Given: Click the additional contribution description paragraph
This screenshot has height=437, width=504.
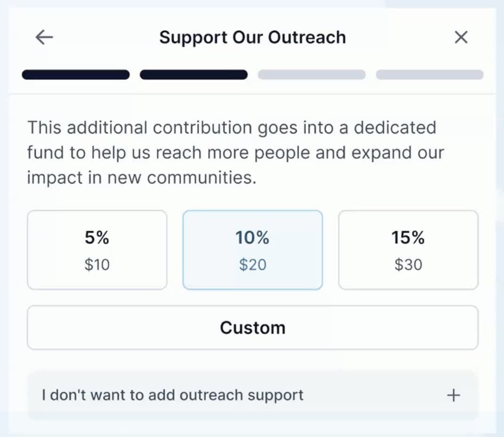Looking at the screenshot, I should [x=235, y=153].
